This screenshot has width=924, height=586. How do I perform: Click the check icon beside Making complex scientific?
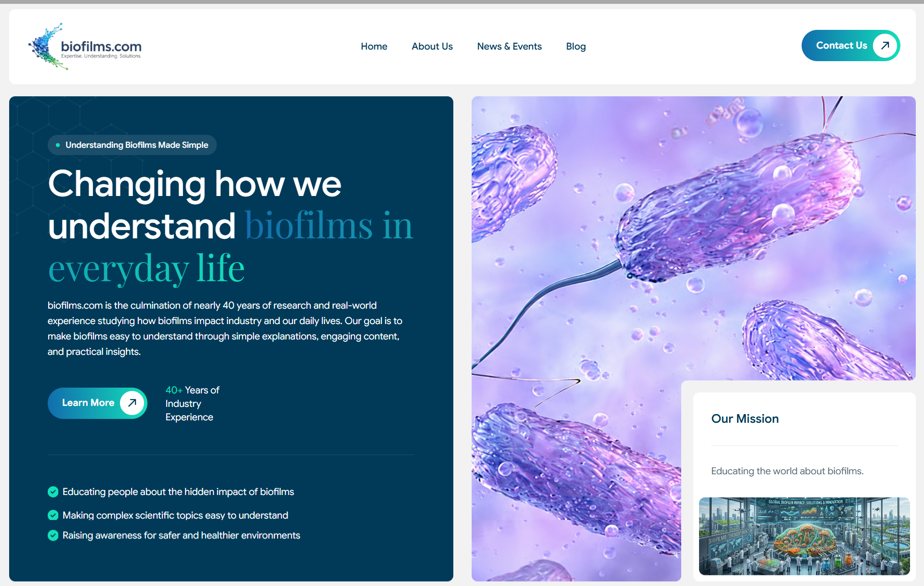pos(53,515)
